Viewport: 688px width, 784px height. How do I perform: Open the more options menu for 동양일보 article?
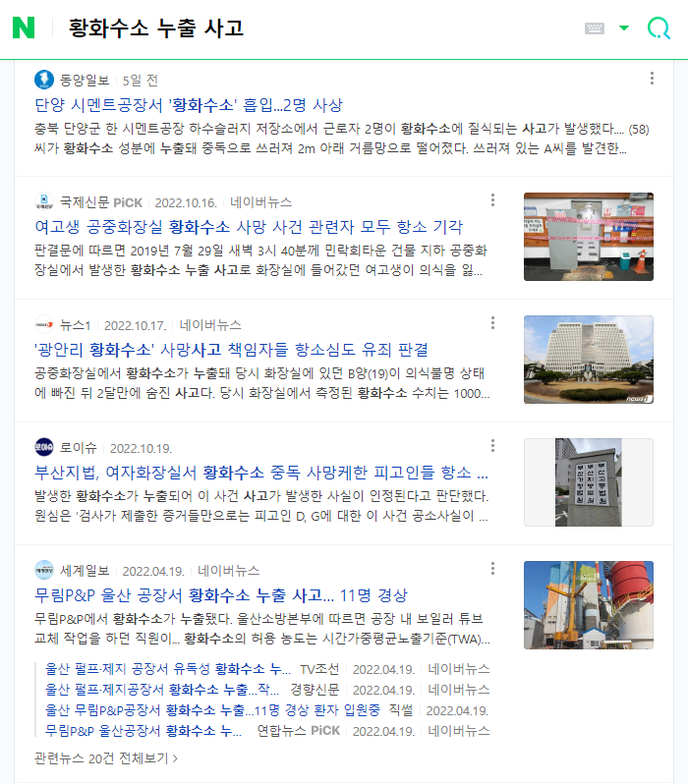point(652,78)
